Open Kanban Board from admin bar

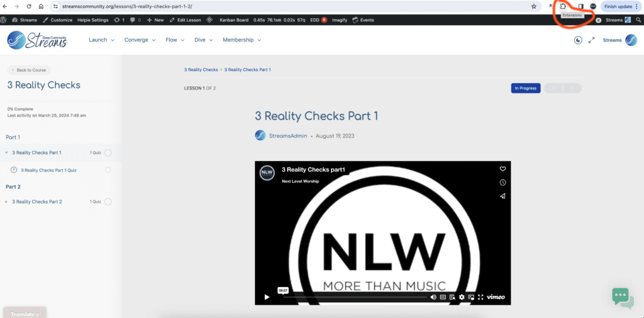[x=233, y=20]
